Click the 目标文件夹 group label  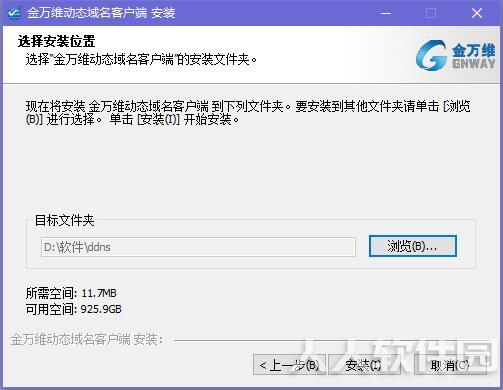coord(65,220)
